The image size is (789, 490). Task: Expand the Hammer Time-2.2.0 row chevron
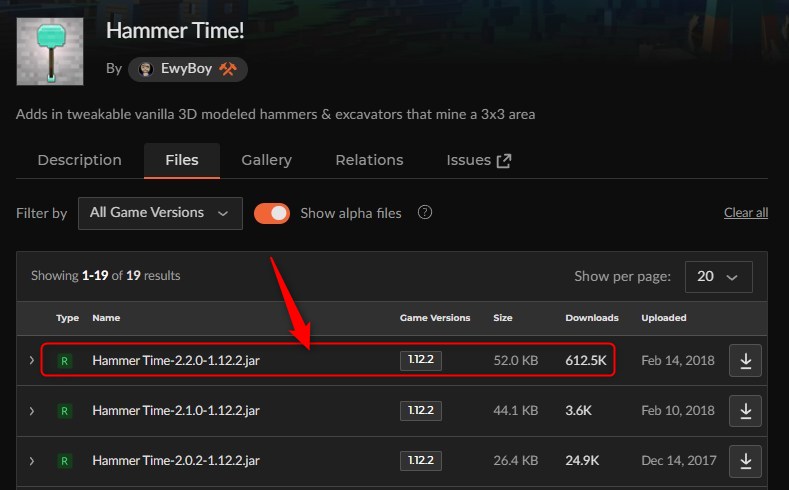pos(31,360)
